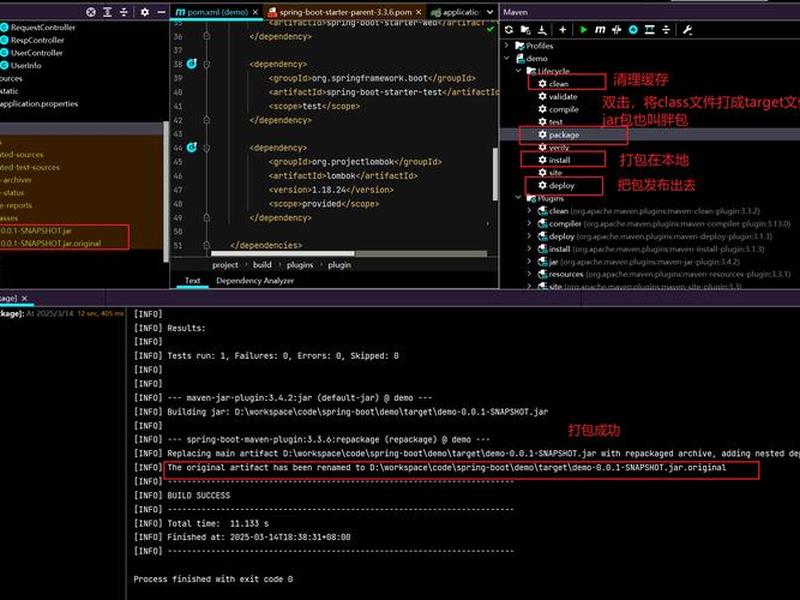Select the site lifecycle goal

point(550,173)
